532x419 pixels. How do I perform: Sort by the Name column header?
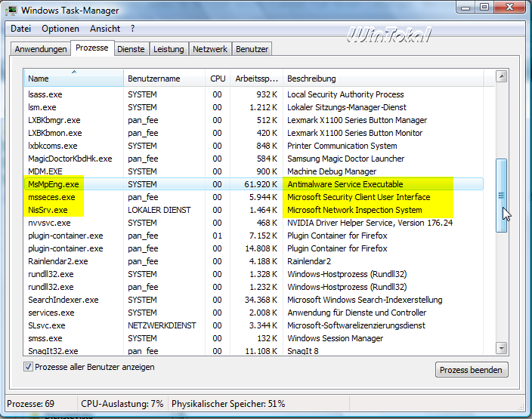click(74, 79)
